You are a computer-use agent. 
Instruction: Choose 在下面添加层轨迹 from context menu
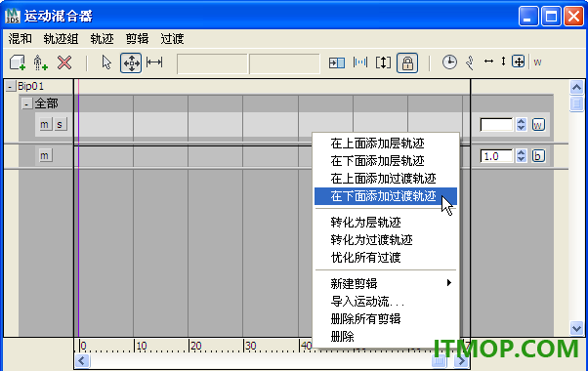(x=386, y=161)
